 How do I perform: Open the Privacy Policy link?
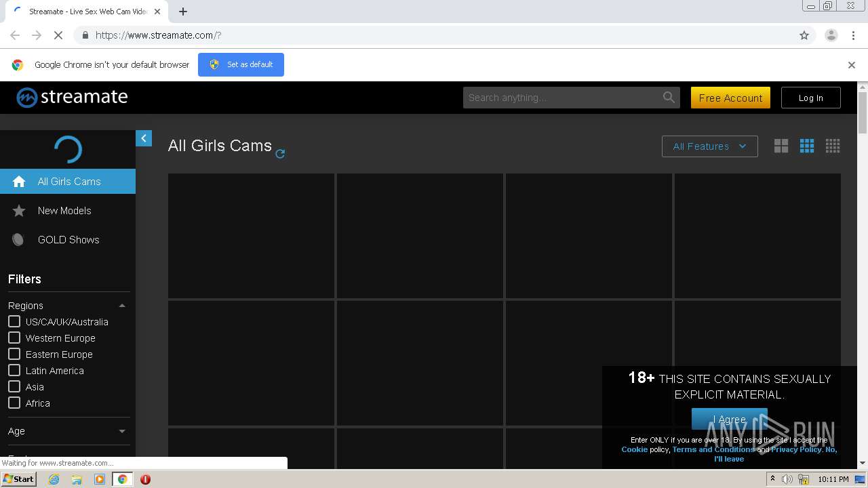tap(796, 449)
